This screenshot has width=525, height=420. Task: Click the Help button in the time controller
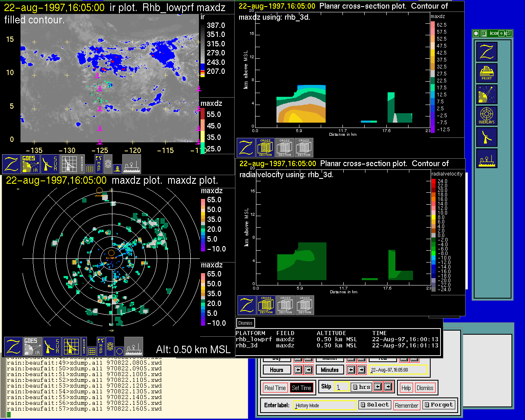(406, 388)
